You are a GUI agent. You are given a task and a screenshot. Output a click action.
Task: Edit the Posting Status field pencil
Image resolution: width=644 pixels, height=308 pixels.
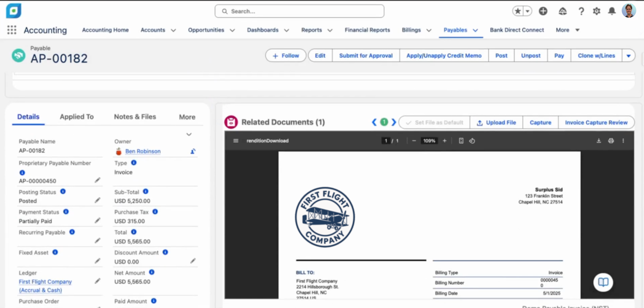(97, 200)
